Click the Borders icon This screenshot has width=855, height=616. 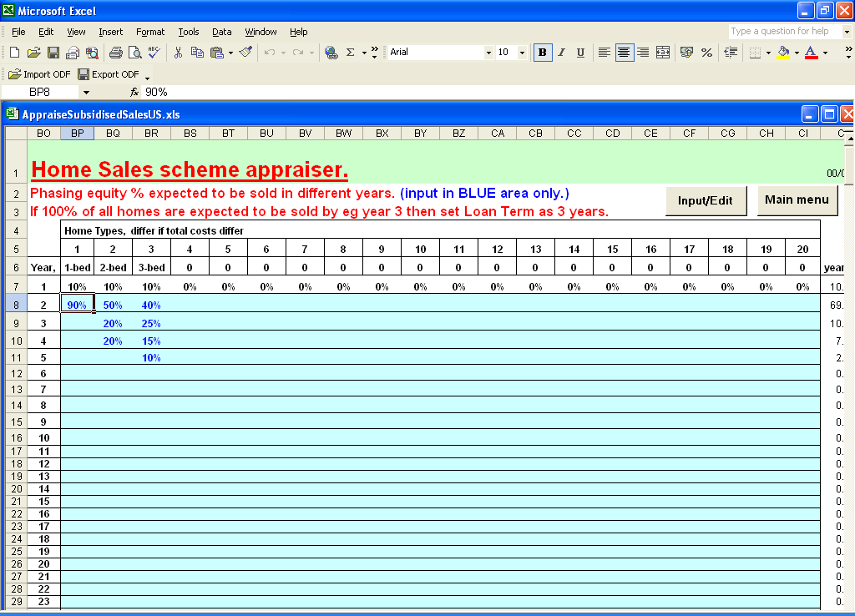click(755, 53)
